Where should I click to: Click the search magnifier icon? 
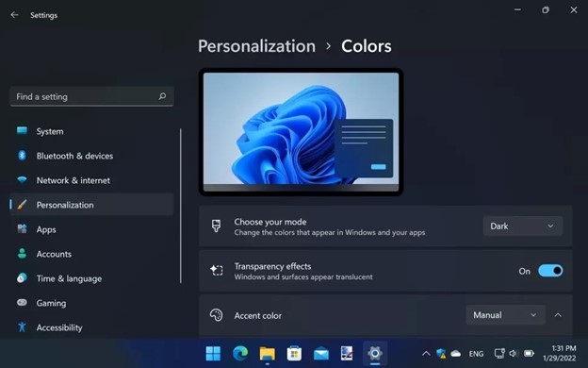point(162,96)
